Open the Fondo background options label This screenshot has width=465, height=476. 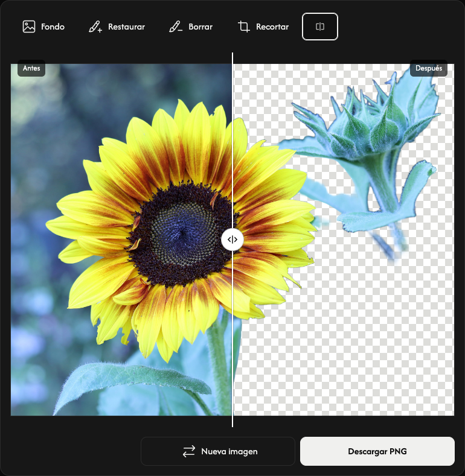click(53, 27)
